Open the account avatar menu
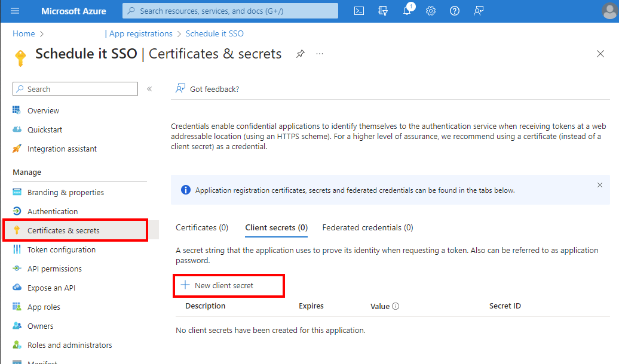Image resolution: width=619 pixels, height=364 pixels. pos(609,11)
